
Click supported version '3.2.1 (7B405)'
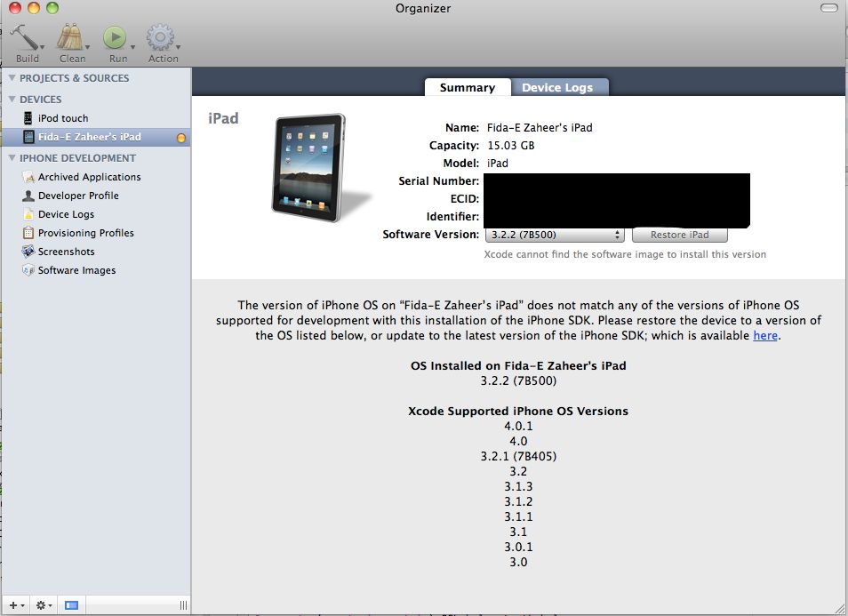click(x=518, y=457)
